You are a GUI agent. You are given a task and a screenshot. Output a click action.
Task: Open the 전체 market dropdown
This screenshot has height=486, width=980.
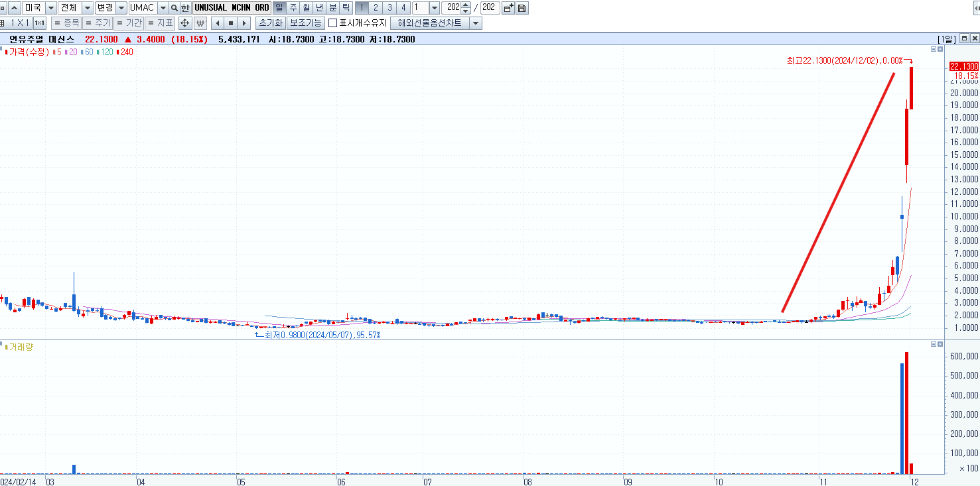(x=87, y=8)
